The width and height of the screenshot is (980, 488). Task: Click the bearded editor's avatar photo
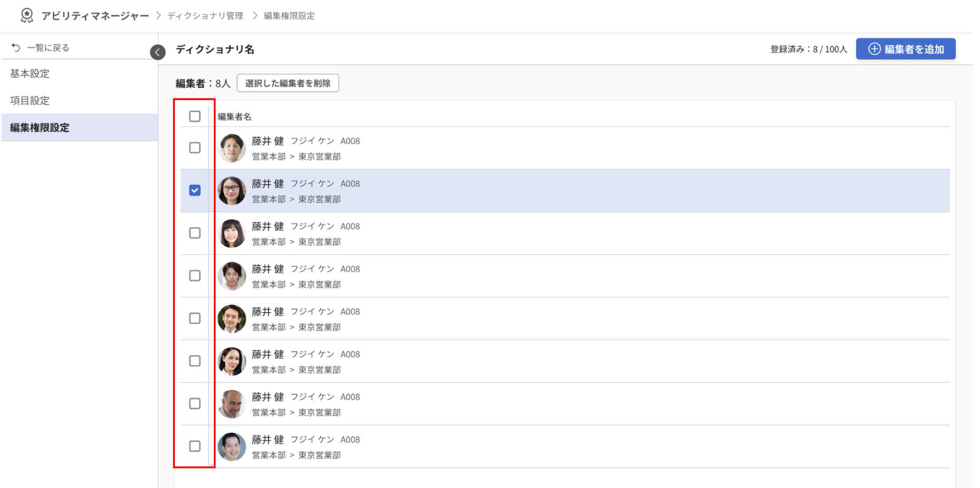pyautogui.click(x=231, y=404)
